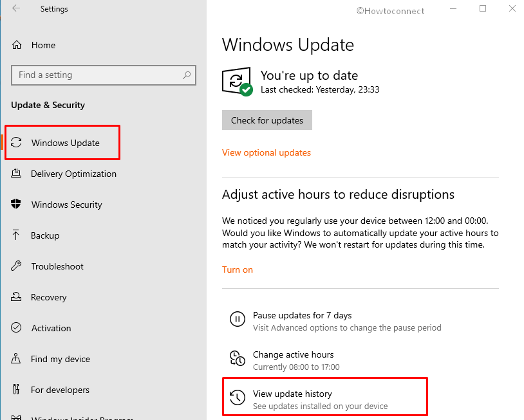Open the Home icon in sidebar
Image resolution: width=524 pixels, height=420 pixels.
pos(17,46)
